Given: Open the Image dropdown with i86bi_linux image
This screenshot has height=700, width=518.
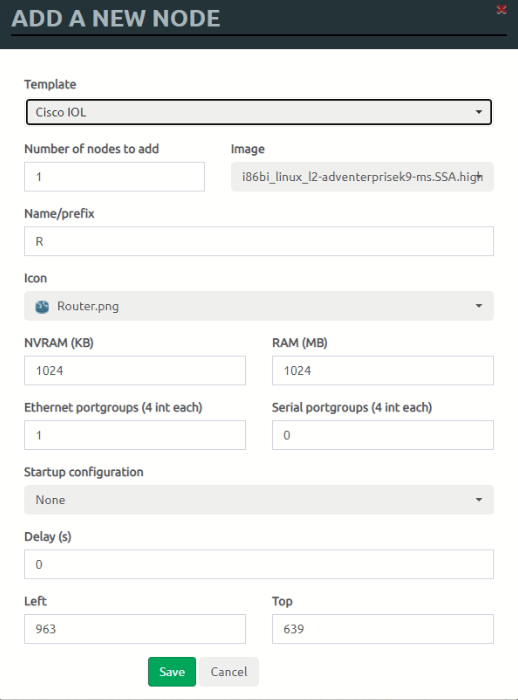Looking at the screenshot, I should coord(362,177).
